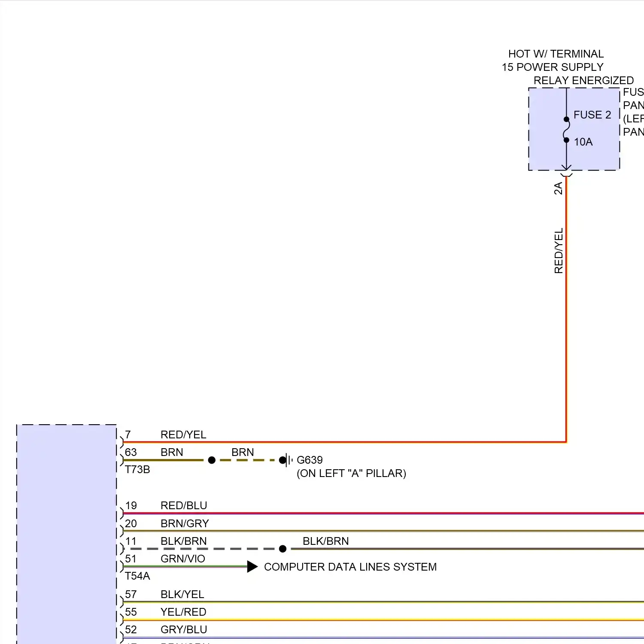Click the FUSE 2 label
Screen dimensions: 644x644
pos(592,115)
